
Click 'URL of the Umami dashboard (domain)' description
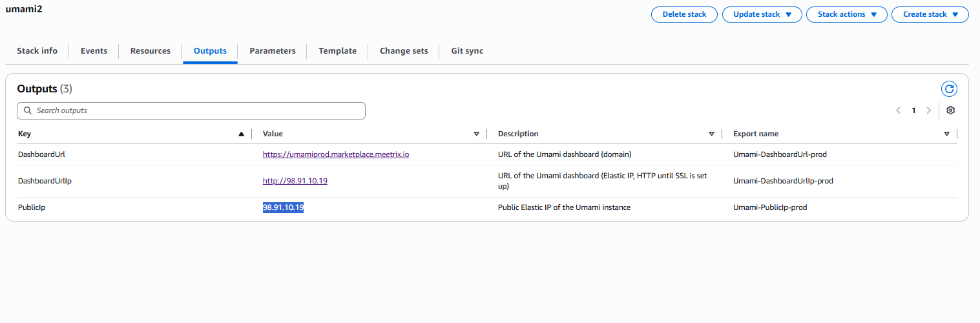tap(565, 154)
